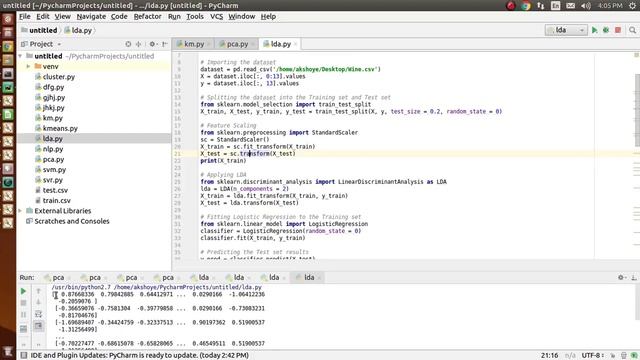Click the up arrow in Run panel
Viewport: 640px width, 360px height.
click(x=38, y=291)
